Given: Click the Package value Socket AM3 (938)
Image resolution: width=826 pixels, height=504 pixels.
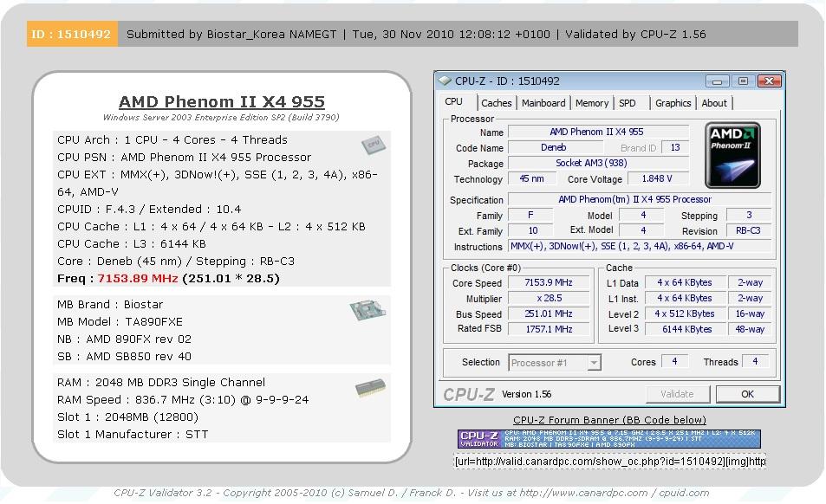Looking at the screenshot, I should [598, 163].
